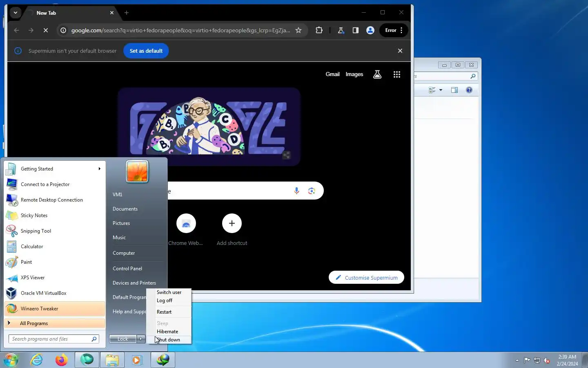This screenshot has width=588, height=368.
Task: Open Internet Explorer from taskbar
Action: (37, 360)
